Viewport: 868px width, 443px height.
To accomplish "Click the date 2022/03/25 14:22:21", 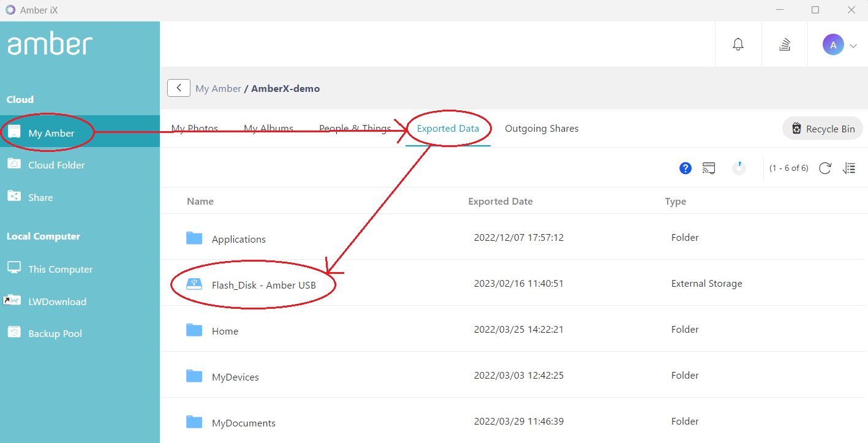I will [x=519, y=330].
